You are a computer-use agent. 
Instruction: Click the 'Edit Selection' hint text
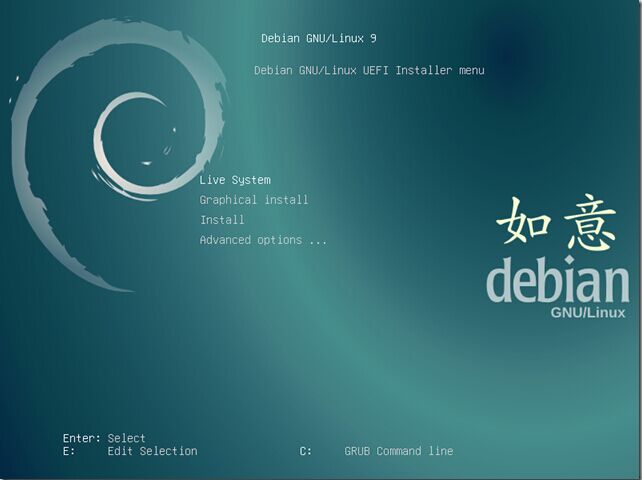pos(152,451)
